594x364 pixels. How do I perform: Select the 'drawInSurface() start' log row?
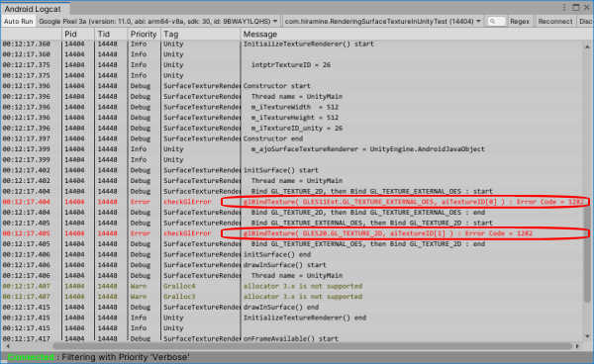coord(292,265)
